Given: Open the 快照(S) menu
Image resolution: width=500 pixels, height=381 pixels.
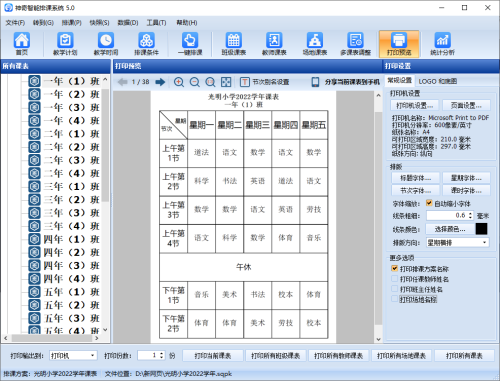Looking at the screenshot, I should click(99, 23).
